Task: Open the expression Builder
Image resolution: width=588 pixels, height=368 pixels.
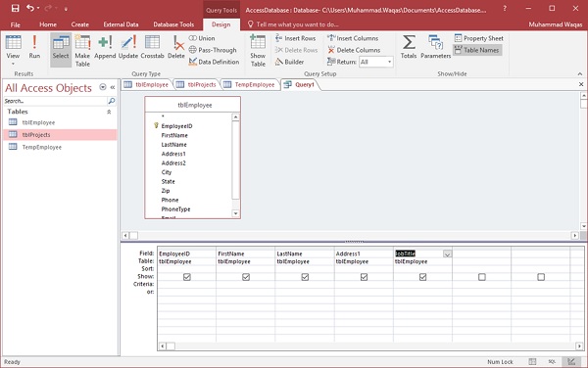Action: (289, 62)
